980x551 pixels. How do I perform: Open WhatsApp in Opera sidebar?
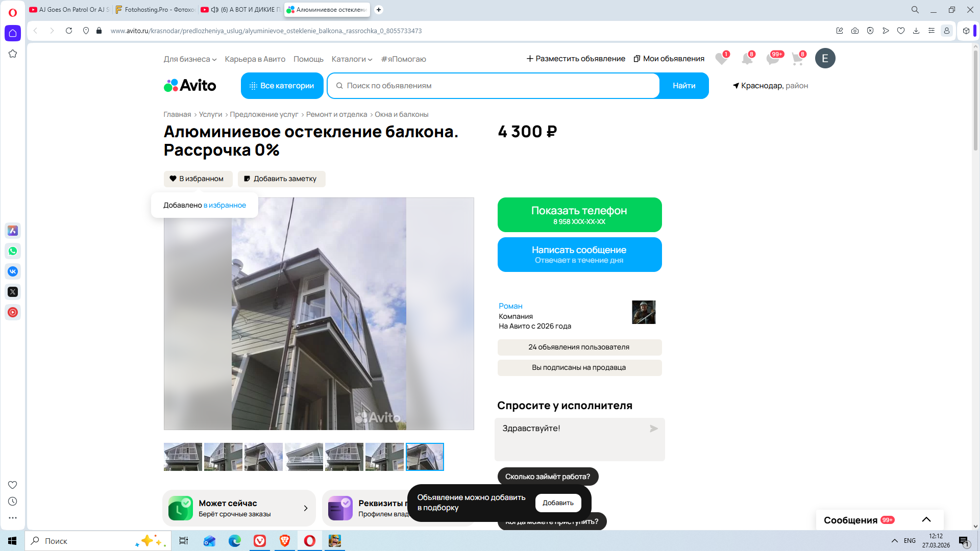tap(13, 251)
